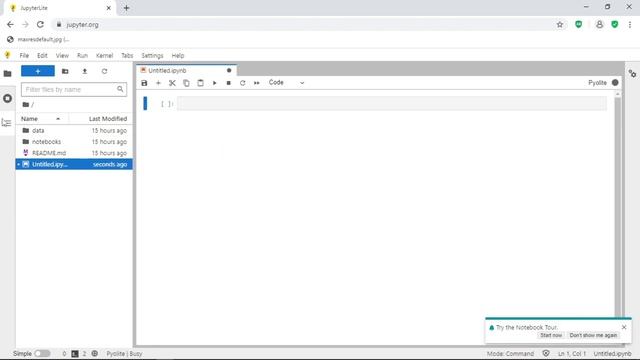Click the Pyolite kernel name
Viewport: 640px width, 360px height.
[597, 82]
